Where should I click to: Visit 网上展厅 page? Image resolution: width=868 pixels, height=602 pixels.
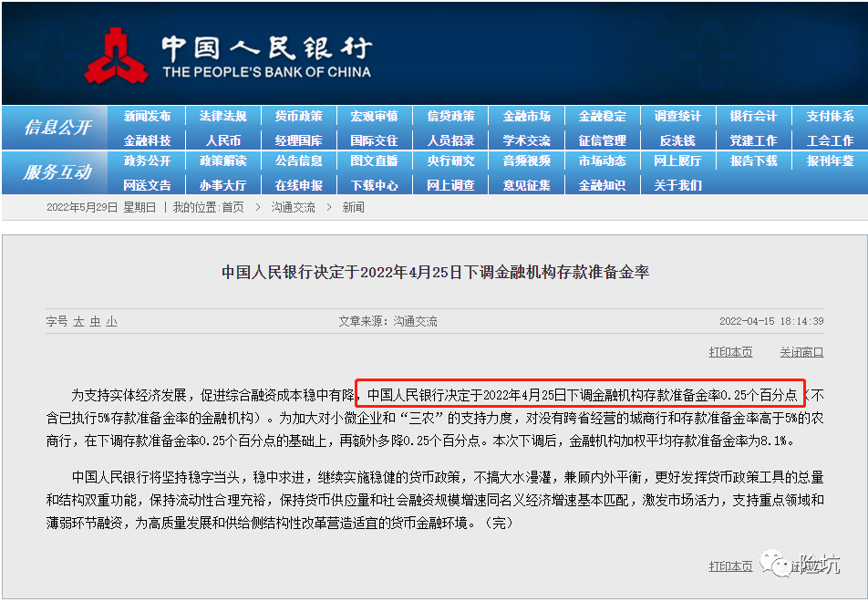point(677,161)
